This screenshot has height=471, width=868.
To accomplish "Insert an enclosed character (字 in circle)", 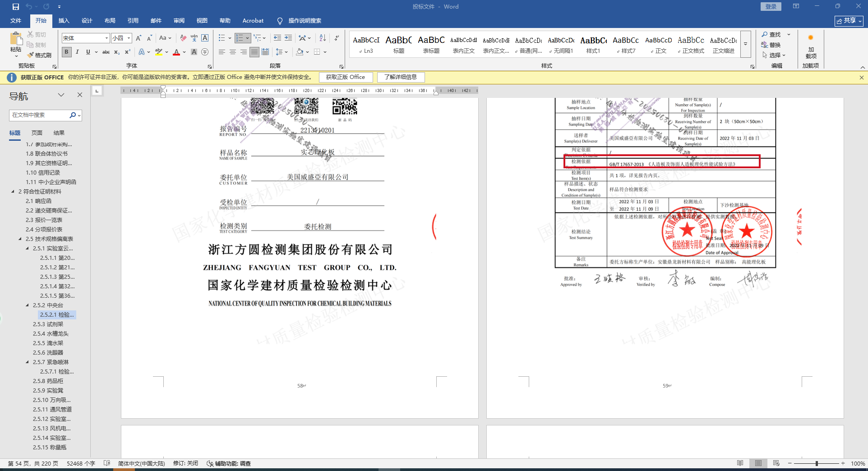I will point(205,52).
